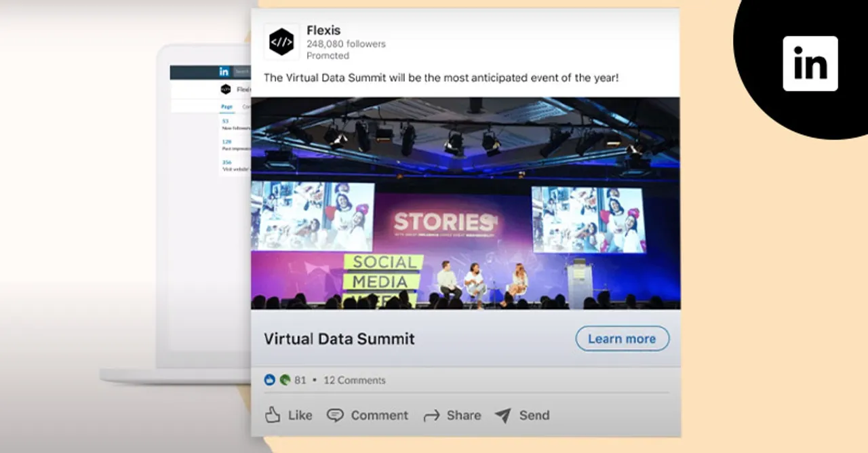Screen dimensions: 868x453
Task: Click the Share arrow icon
Action: pos(431,416)
